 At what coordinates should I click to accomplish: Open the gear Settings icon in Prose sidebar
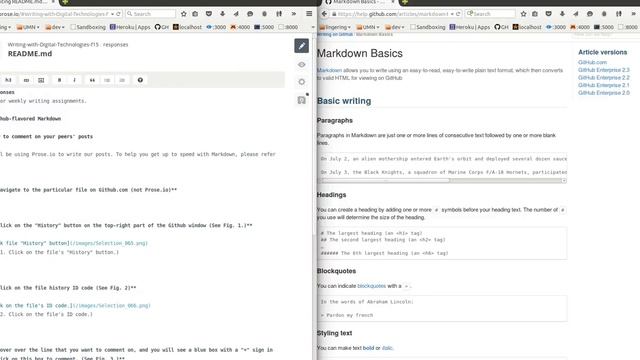coord(302,82)
